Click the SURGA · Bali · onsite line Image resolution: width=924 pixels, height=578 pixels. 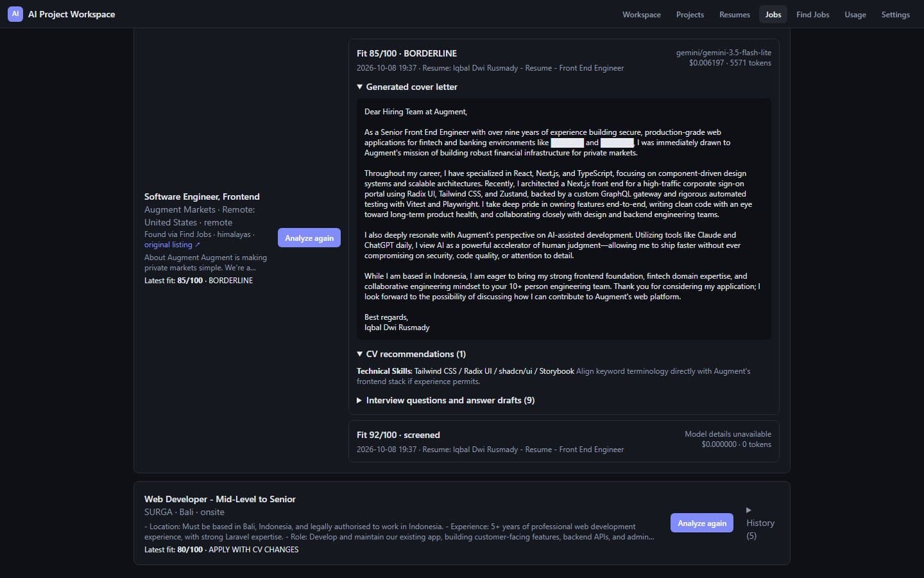(x=184, y=512)
